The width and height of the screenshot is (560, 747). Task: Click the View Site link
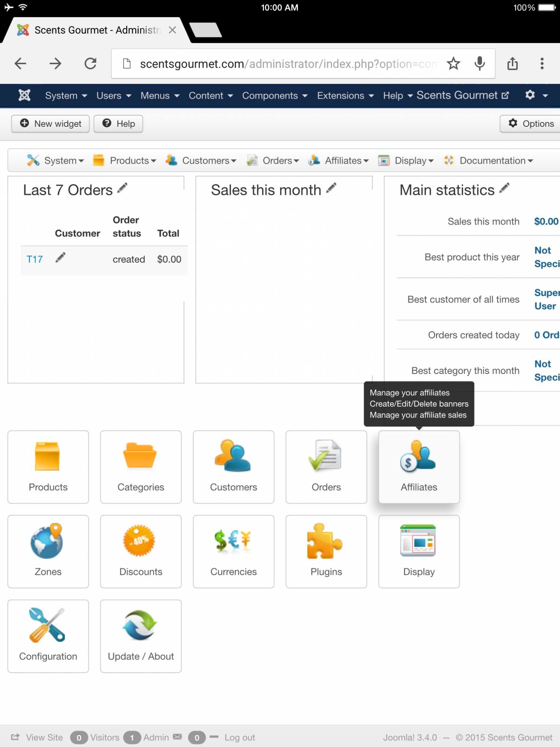[x=37, y=737]
